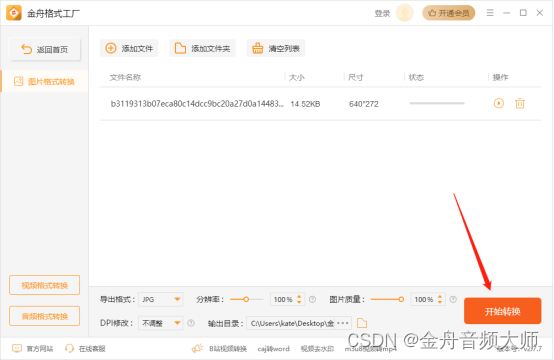
Task: Click help icon next to DPI修改
Action: click(191, 323)
